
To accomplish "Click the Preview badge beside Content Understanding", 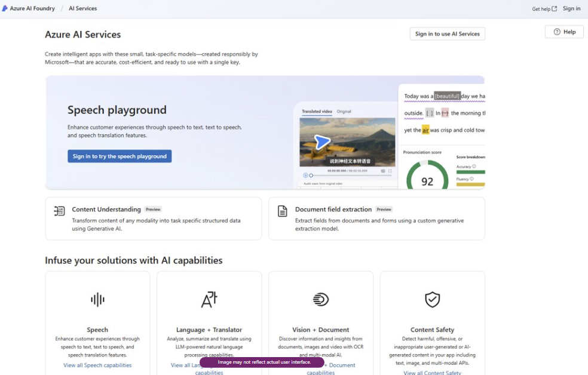I will point(153,210).
